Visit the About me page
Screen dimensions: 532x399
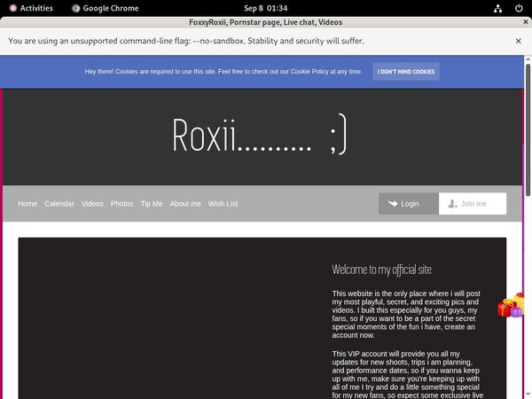click(185, 204)
